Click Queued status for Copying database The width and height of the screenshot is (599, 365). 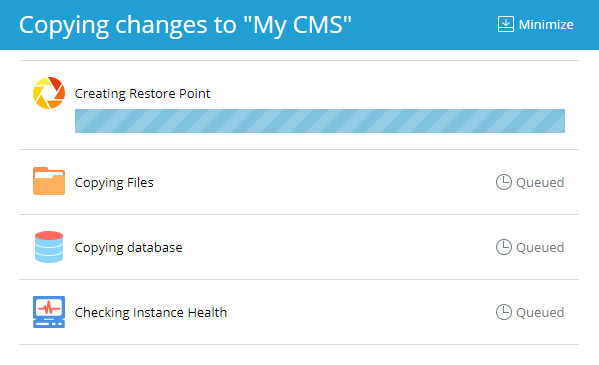(540, 248)
